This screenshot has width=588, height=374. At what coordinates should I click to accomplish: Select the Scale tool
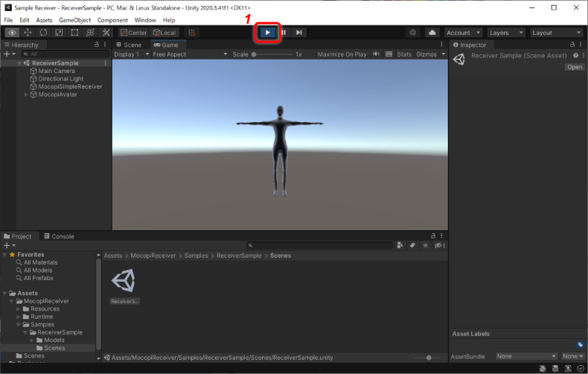click(x=59, y=33)
